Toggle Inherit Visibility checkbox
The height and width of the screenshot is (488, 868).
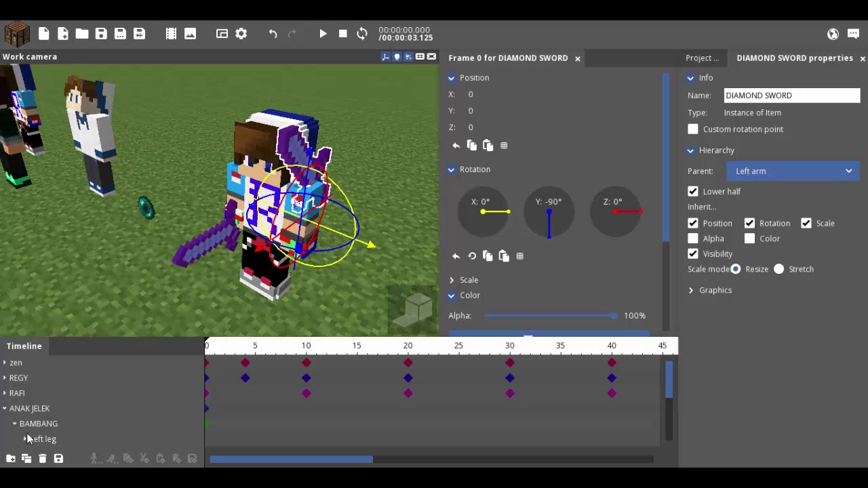[x=693, y=253]
